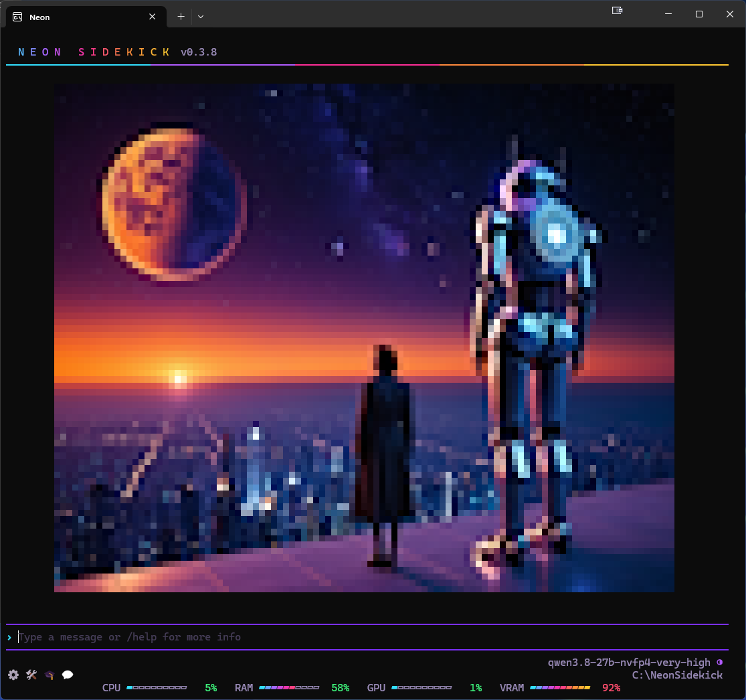
Task: Focus the message input field
Action: (x=367, y=637)
